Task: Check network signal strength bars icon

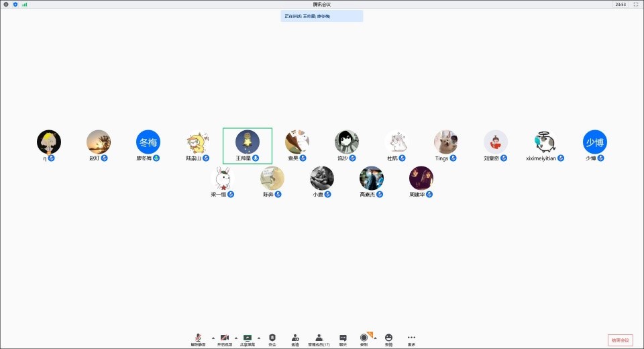Action: click(x=25, y=4)
